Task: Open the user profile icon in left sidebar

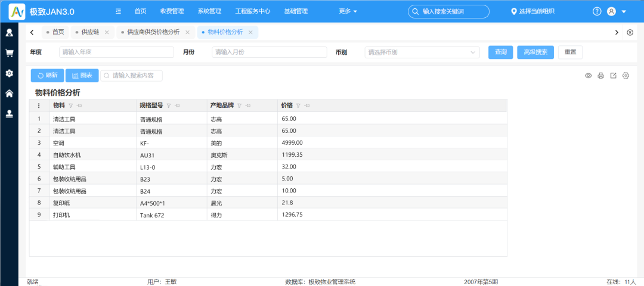Action: pos(9,32)
